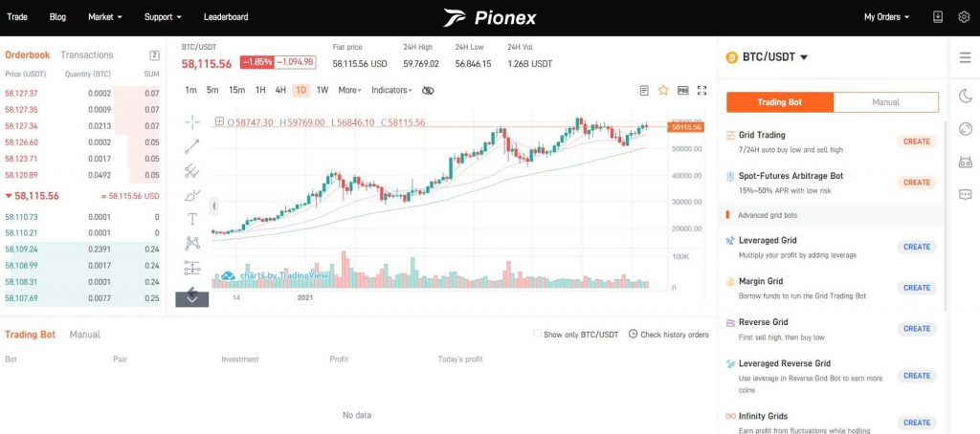Open the Indicators dropdown
980x434 pixels.
click(x=391, y=90)
